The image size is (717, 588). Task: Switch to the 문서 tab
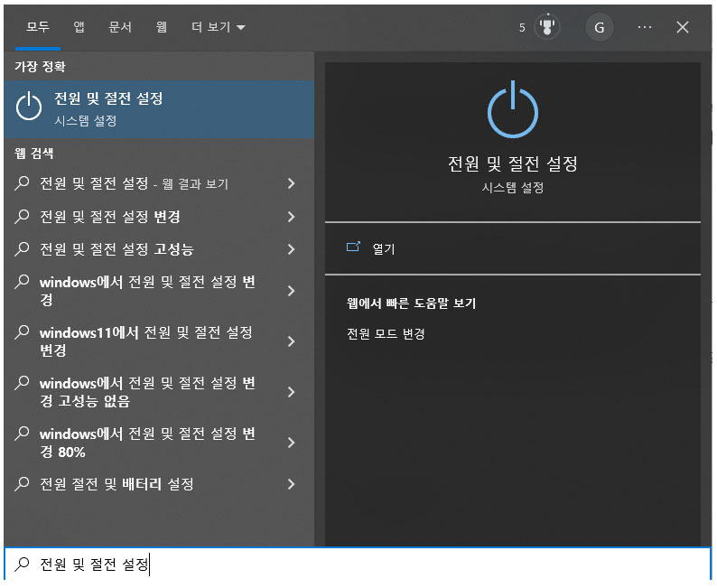click(x=120, y=27)
